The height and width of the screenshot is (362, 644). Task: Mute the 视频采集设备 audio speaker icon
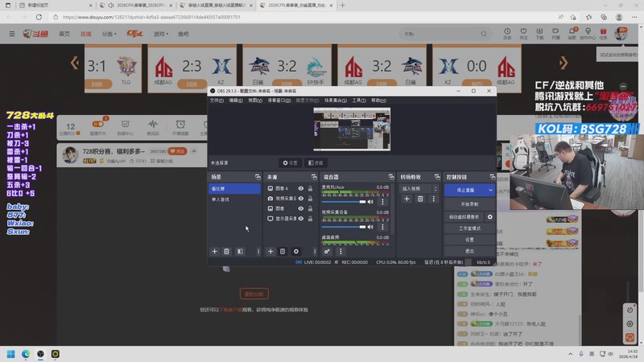(x=370, y=227)
